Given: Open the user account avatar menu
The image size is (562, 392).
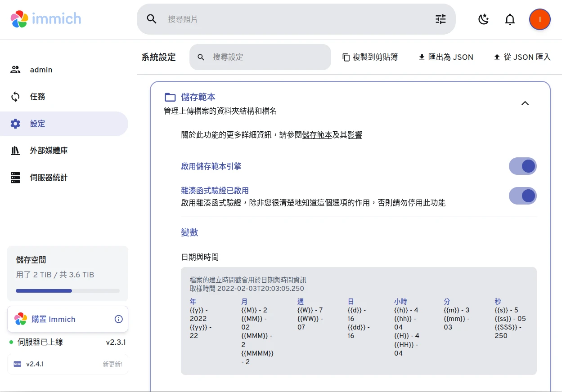Looking at the screenshot, I should (540, 19).
